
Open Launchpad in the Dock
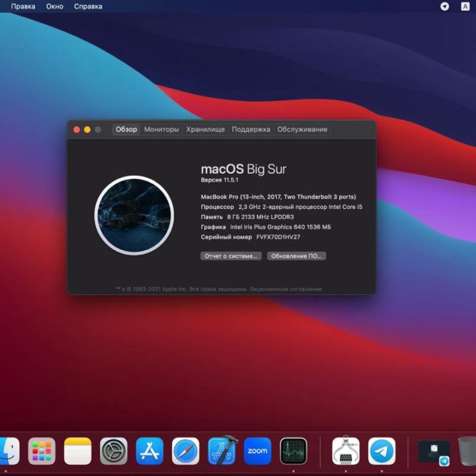coord(42,451)
